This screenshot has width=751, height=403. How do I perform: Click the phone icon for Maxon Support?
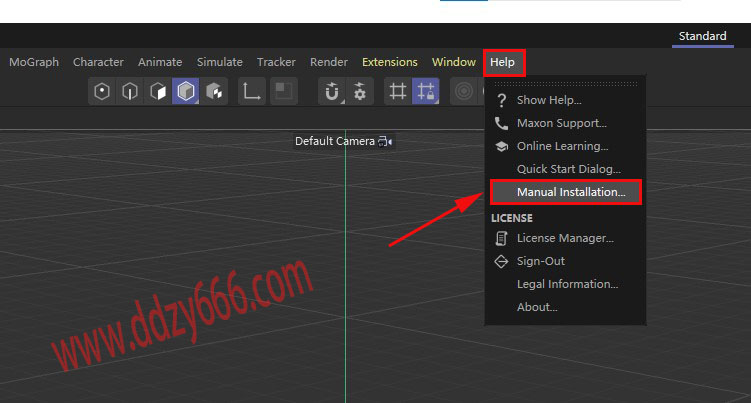[x=501, y=123]
